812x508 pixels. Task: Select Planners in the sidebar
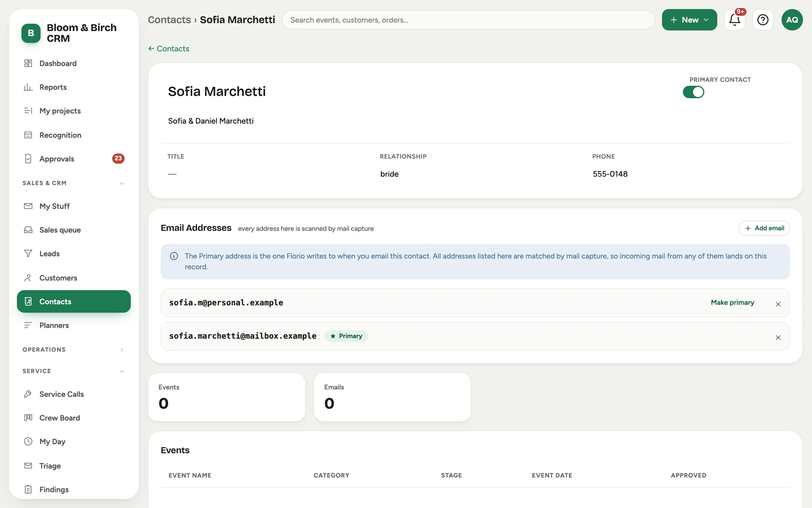(74, 325)
